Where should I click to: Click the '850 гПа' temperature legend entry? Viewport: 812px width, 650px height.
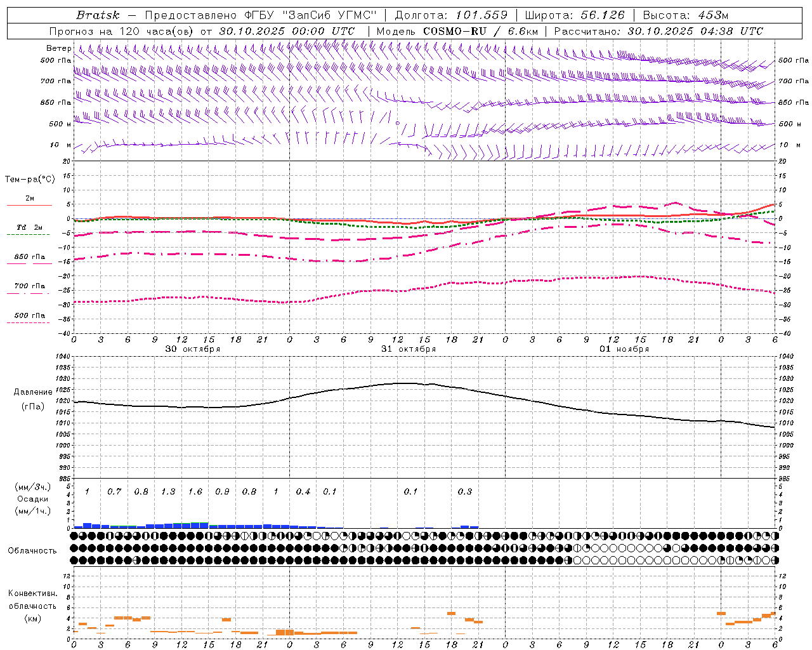(29, 257)
